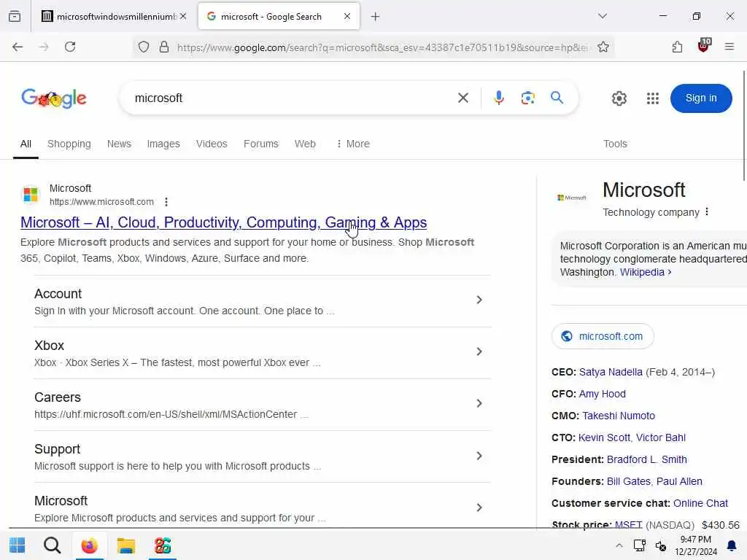Open the Online Chat customer service link
This screenshot has height=560, width=747.
pyautogui.click(x=700, y=503)
